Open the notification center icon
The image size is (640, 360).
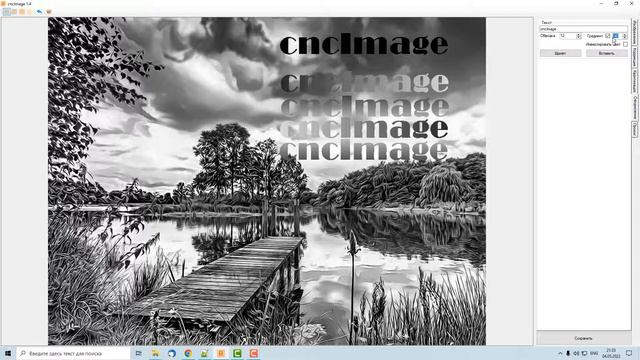pos(629,353)
